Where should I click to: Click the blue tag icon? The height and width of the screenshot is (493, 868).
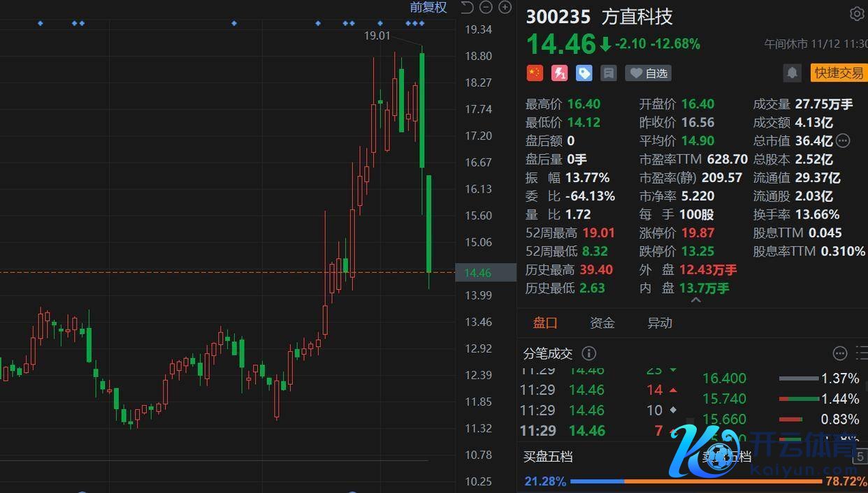(x=584, y=73)
